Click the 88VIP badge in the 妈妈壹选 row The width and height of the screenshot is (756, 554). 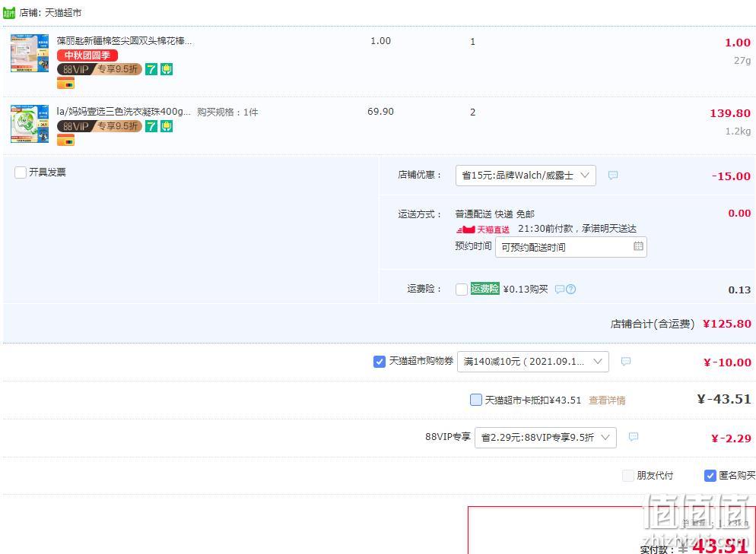100,126
